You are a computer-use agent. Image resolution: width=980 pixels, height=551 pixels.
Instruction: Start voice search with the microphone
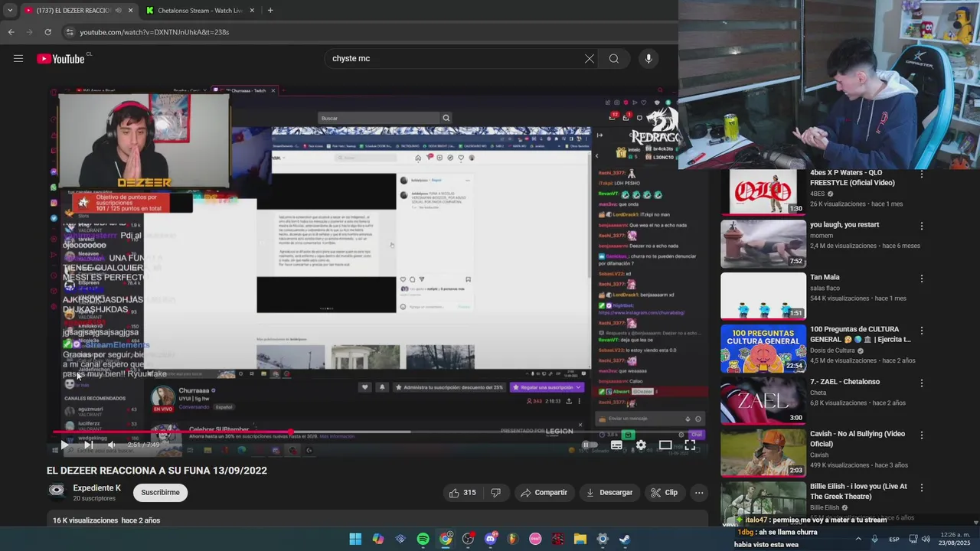tap(648, 59)
